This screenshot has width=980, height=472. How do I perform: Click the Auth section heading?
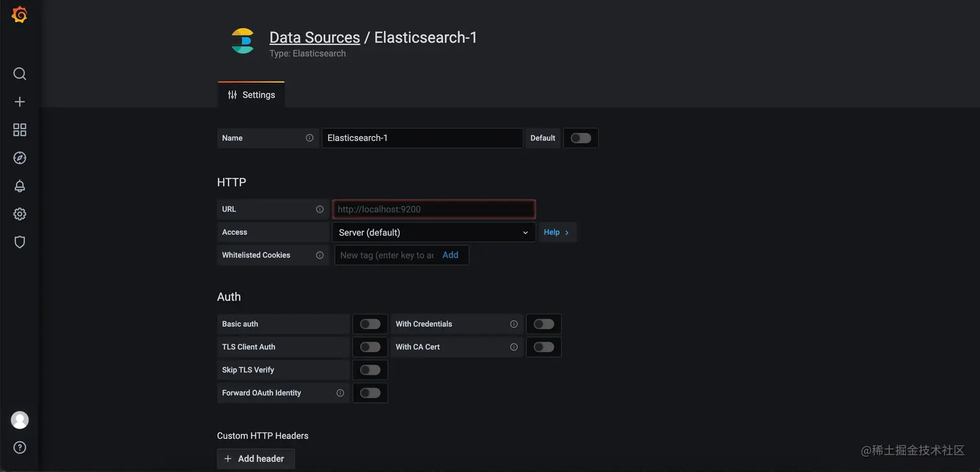(229, 297)
